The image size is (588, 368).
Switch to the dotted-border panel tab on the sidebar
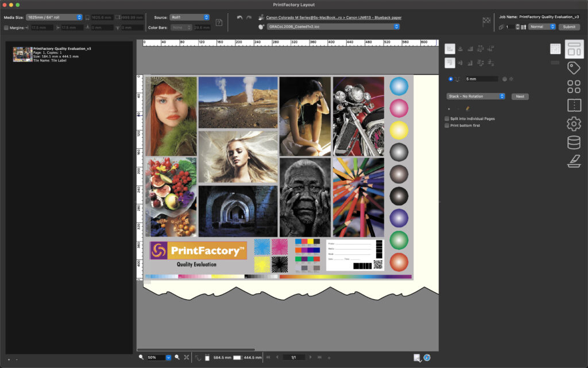(x=574, y=106)
